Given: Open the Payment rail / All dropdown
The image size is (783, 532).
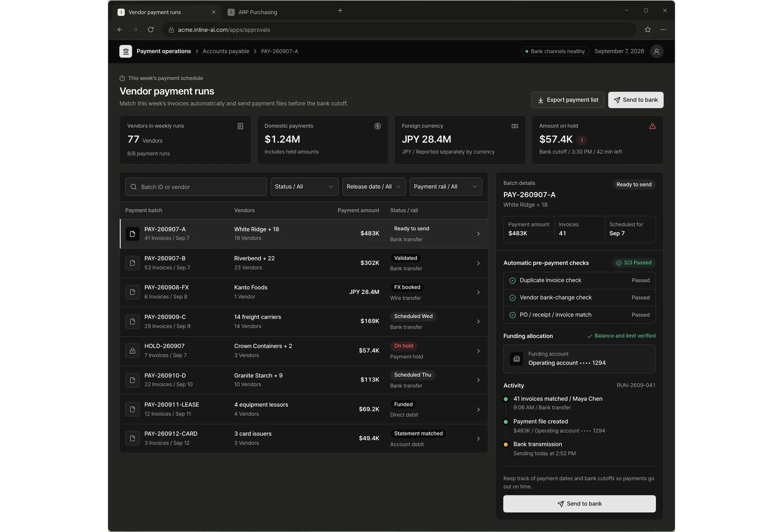Looking at the screenshot, I should [446, 187].
